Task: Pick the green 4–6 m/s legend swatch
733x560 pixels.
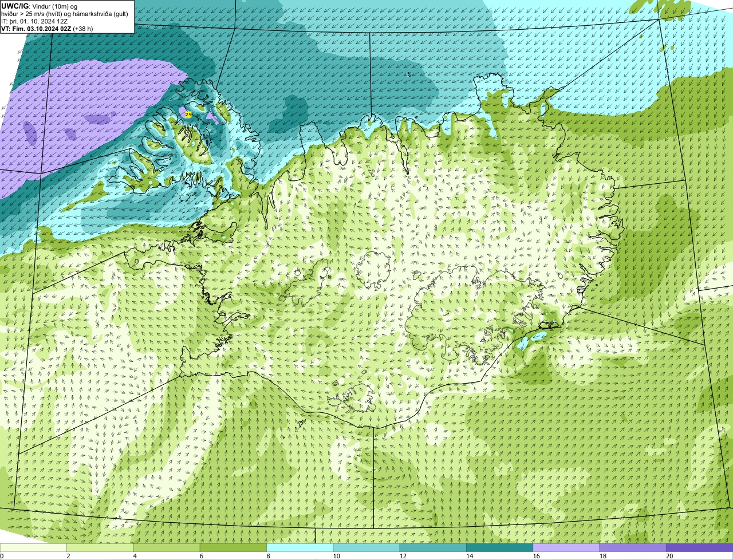Action: (x=167, y=547)
